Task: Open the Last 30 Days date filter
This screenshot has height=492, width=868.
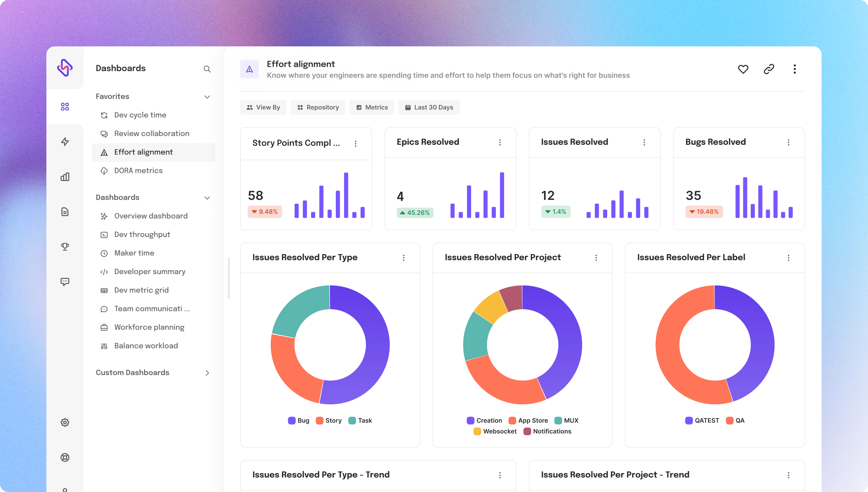Action: point(429,107)
